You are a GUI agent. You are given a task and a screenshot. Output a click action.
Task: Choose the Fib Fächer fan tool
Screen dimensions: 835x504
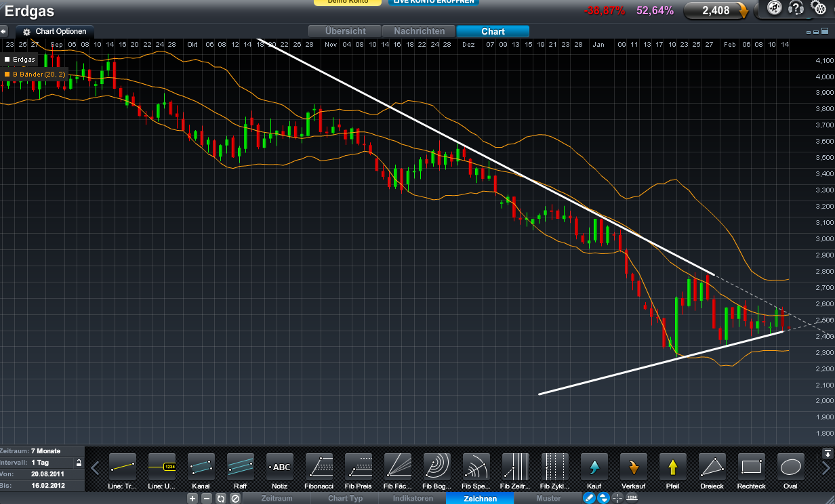[398, 471]
